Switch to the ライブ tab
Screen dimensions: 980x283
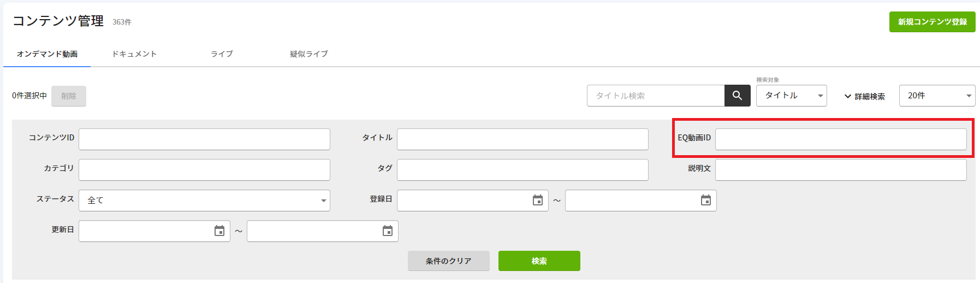tap(222, 54)
